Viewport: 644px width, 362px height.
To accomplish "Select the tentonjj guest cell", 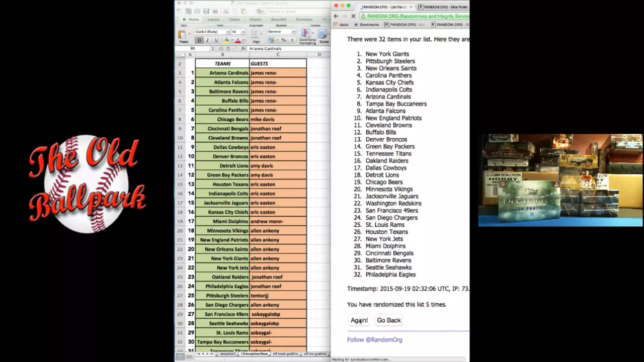I will [278, 296].
